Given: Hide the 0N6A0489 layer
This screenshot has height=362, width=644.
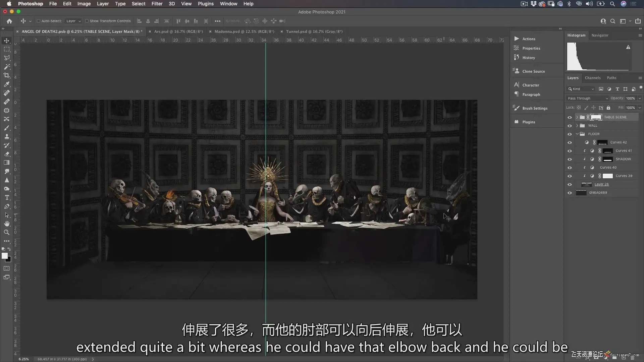Looking at the screenshot, I should coord(570,193).
